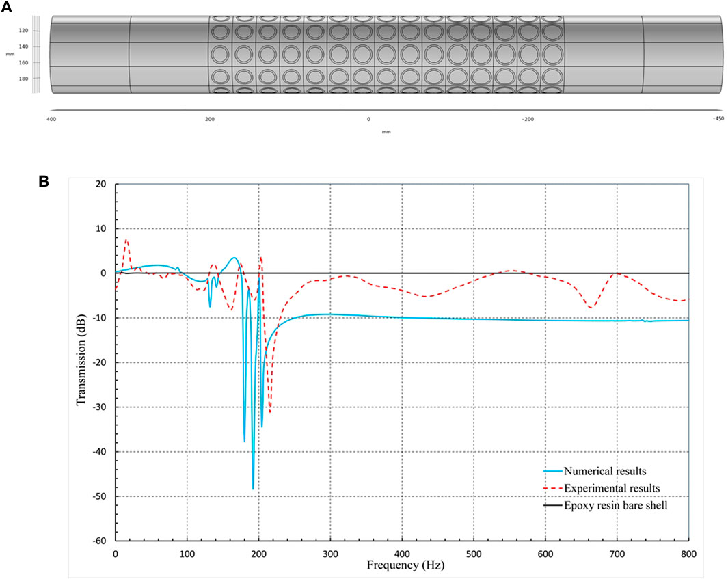Image resolution: width=728 pixels, height=579 pixels.
Task: Click the 'Frequency (Hz)' axis title
Action: coord(405,565)
